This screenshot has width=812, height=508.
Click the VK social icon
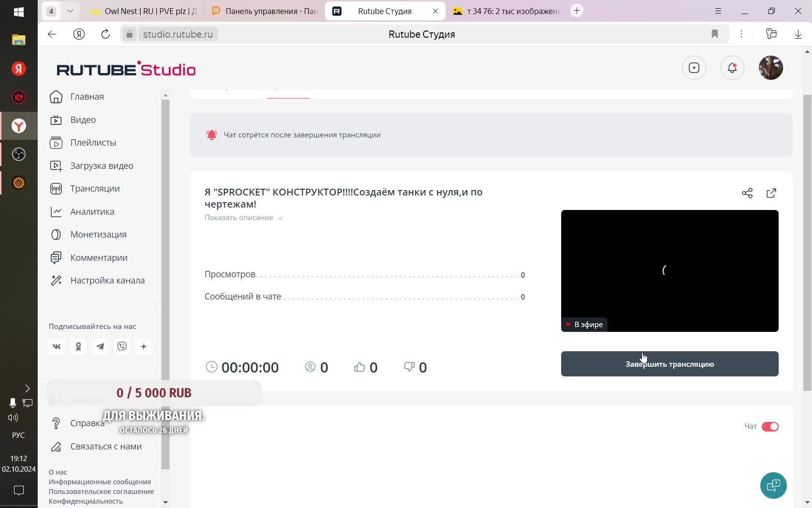(57, 346)
